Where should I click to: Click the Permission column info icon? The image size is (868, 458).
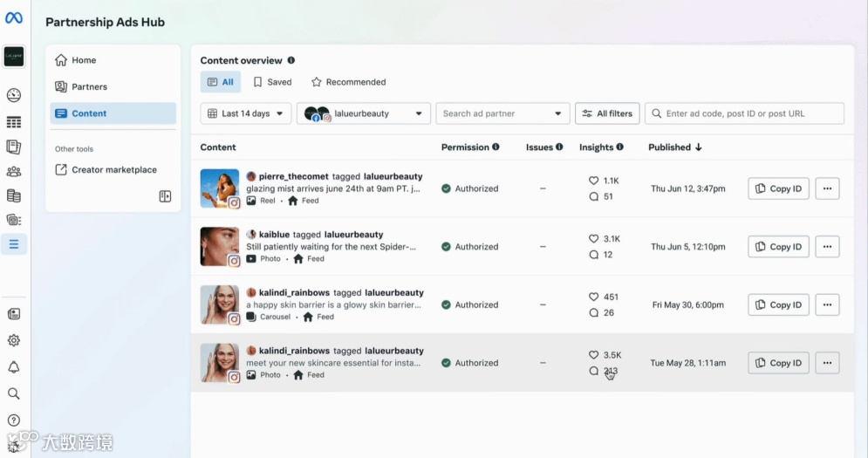[496, 147]
